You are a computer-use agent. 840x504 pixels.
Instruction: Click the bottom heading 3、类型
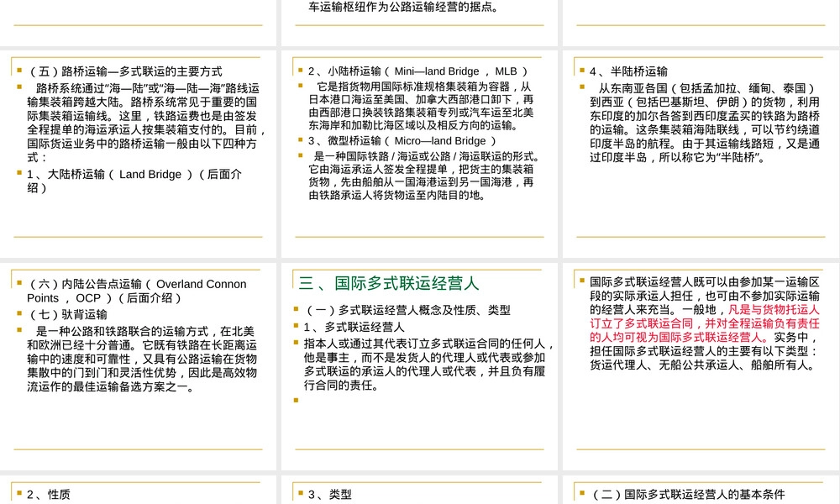[329, 495]
